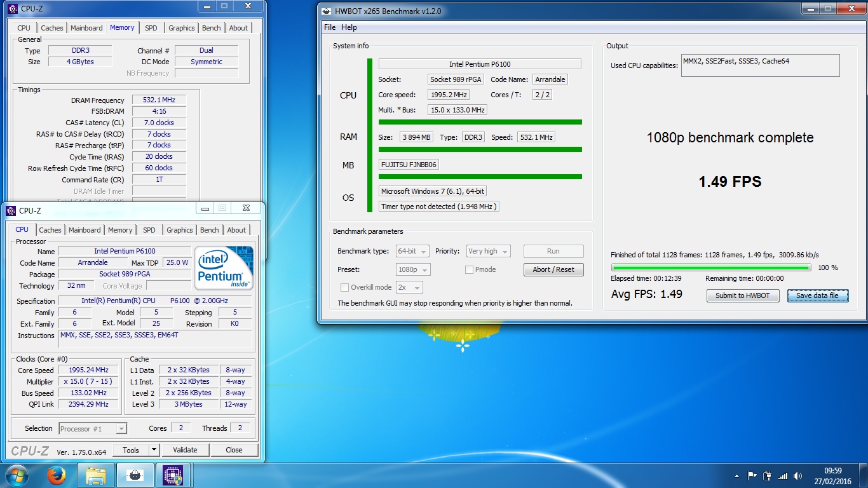
Task: Switch to CPU-Z chip icon in taskbar
Action: (173, 475)
